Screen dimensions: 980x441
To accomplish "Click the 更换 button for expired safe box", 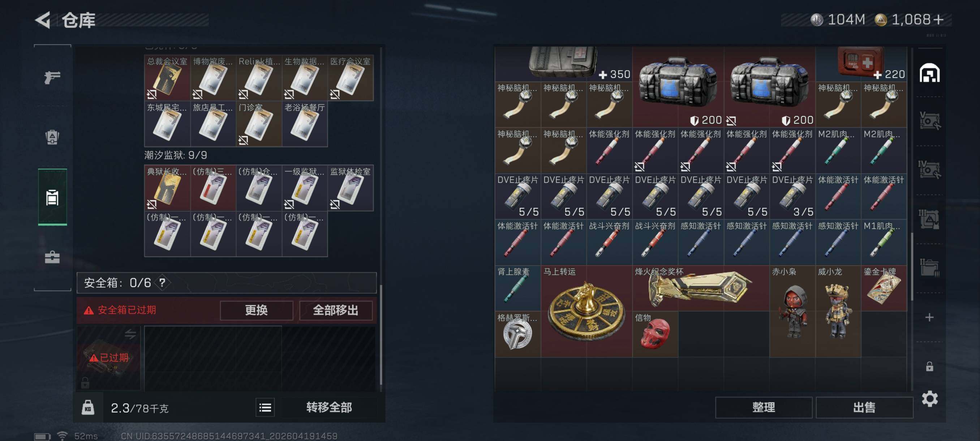I will [x=257, y=310].
